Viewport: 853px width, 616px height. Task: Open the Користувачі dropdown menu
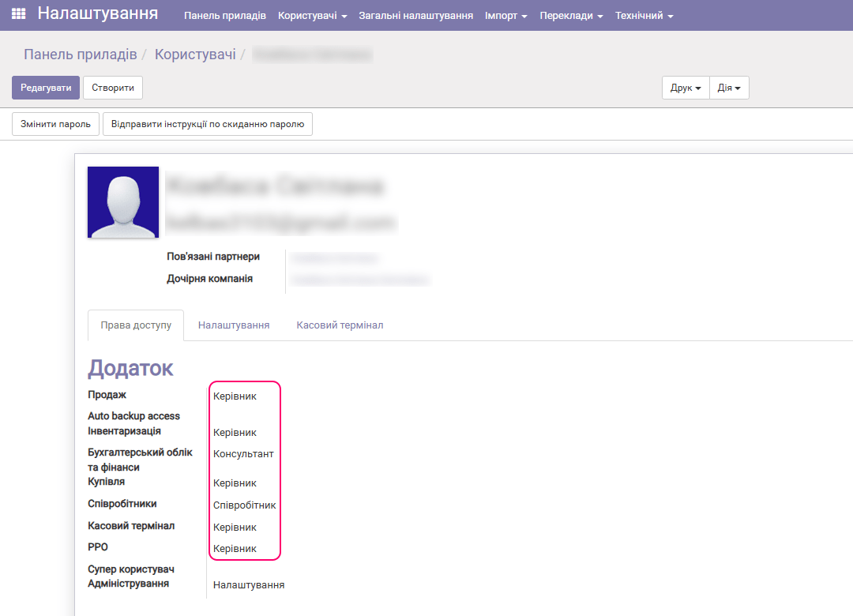(312, 14)
